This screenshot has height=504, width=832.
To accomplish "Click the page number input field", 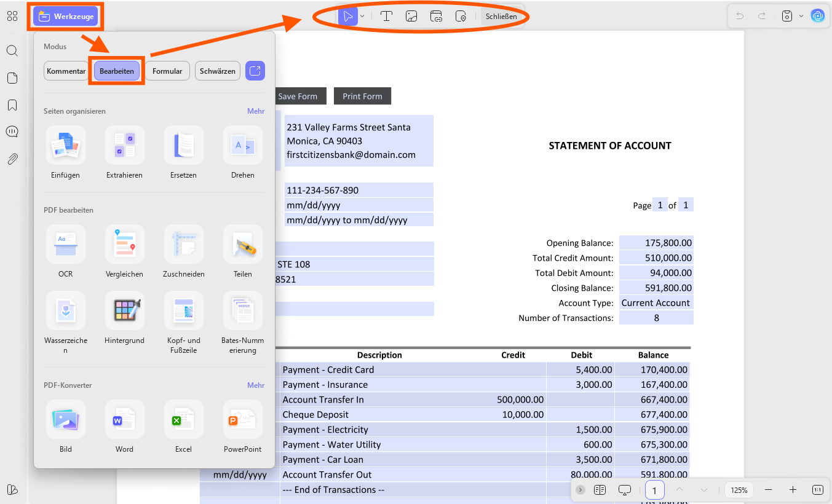I will 655,490.
